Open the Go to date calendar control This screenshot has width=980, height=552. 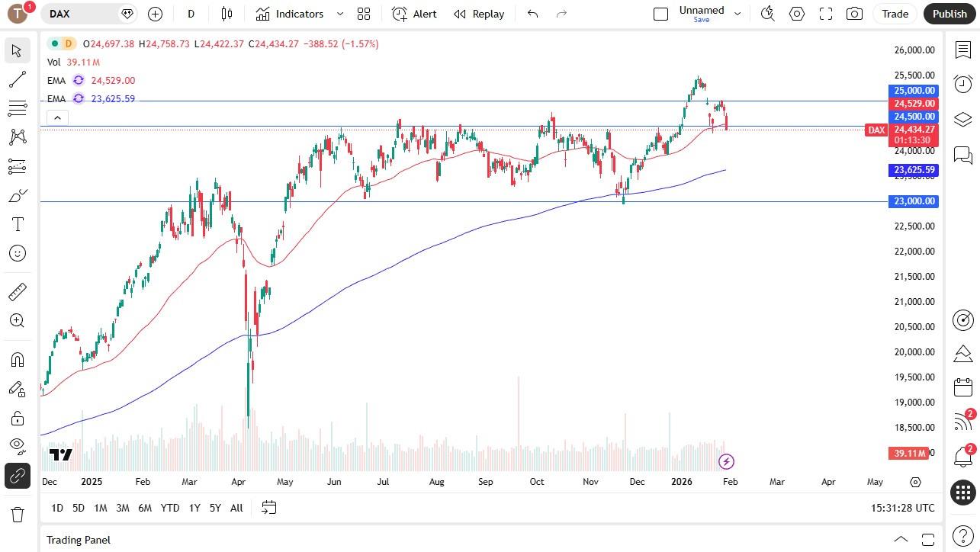point(268,508)
